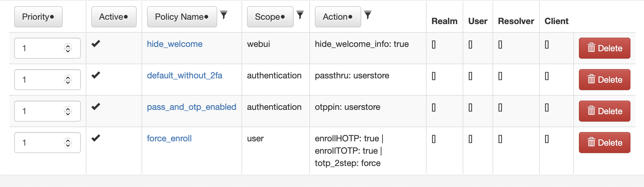Screen dimensions: 644x187
Task: Click Active checkmark for hide_welcome policy
Action: [x=96, y=44]
